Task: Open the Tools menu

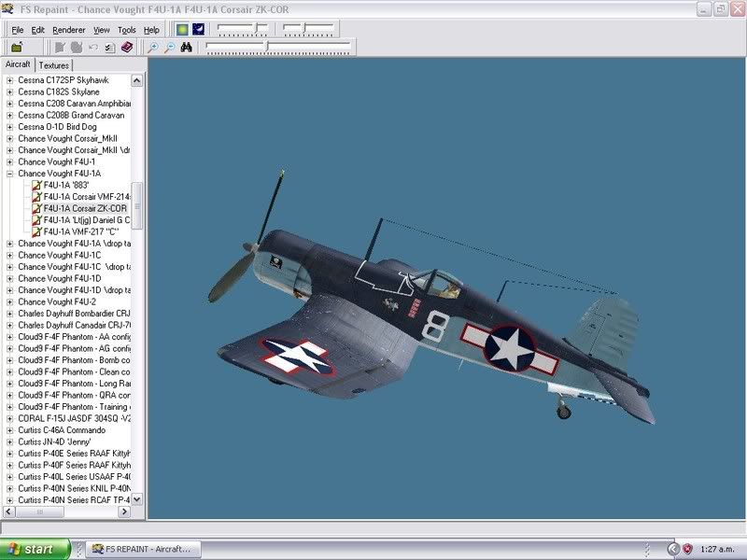Action: (x=126, y=30)
